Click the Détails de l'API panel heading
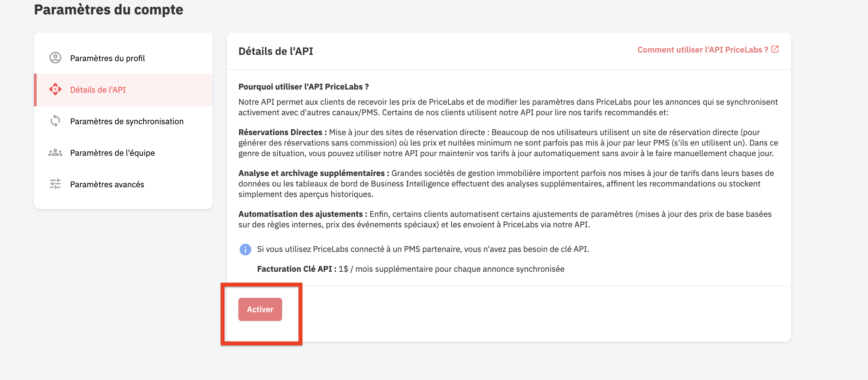This screenshot has width=868, height=380. pyautogui.click(x=276, y=51)
